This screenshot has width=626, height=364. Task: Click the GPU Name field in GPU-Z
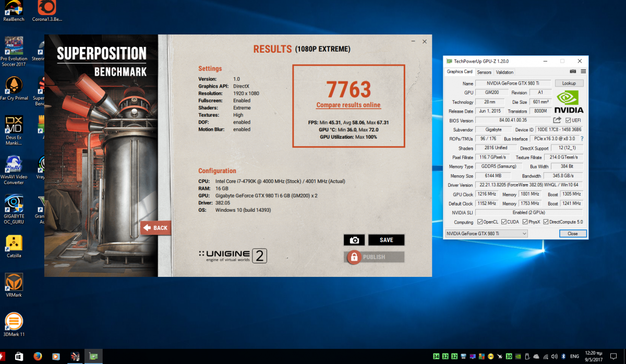tap(513, 83)
